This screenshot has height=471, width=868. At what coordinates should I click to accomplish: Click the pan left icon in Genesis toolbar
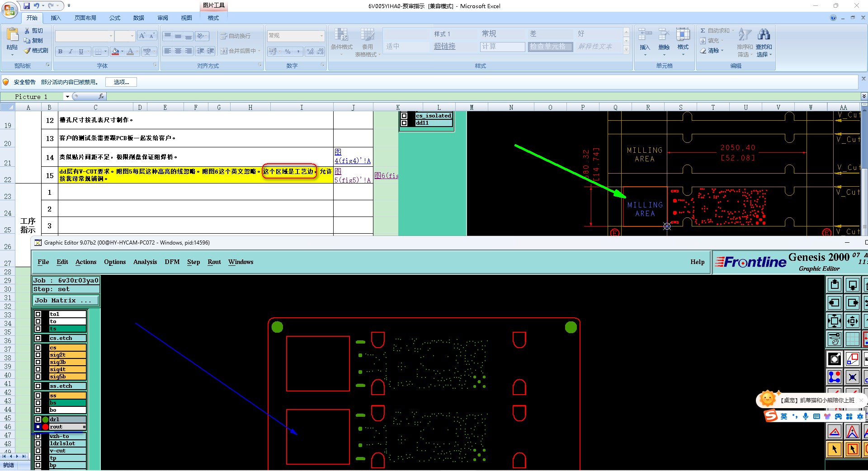click(x=835, y=303)
